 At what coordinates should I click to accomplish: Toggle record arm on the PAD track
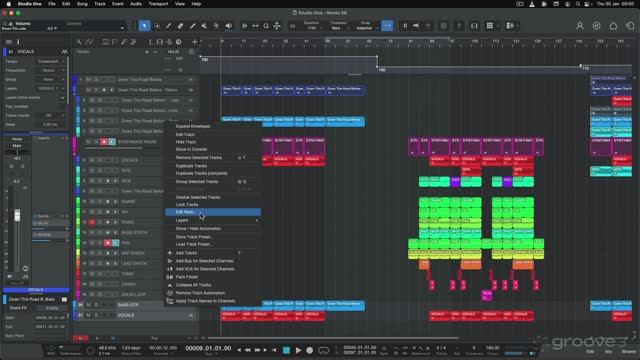108,243
